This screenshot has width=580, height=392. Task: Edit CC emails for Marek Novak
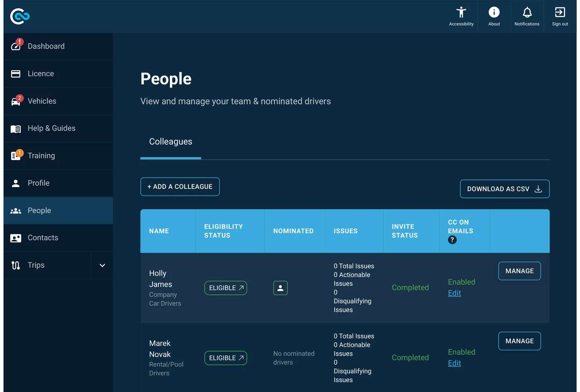(x=454, y=363)
